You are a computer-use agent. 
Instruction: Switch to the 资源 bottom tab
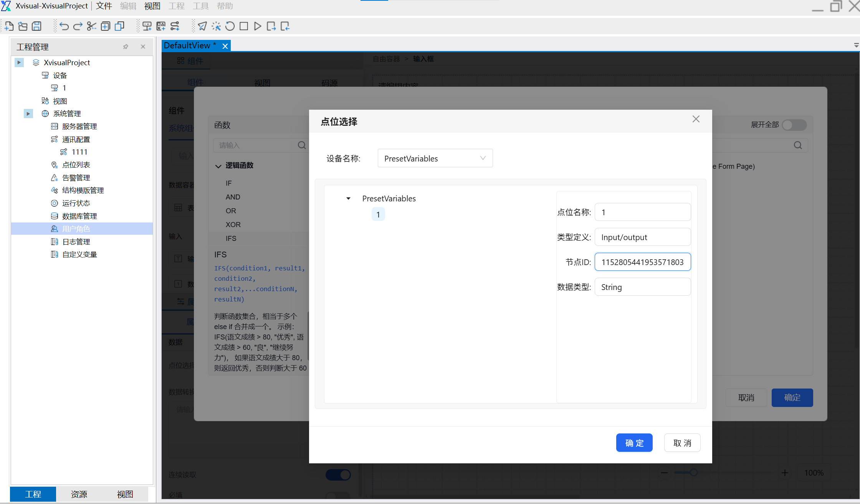click(x=79, y=494)
